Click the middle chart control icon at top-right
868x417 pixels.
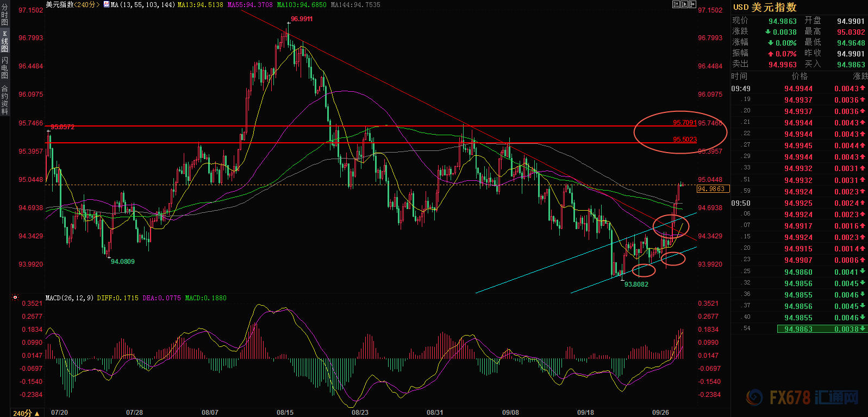(684, 4)
